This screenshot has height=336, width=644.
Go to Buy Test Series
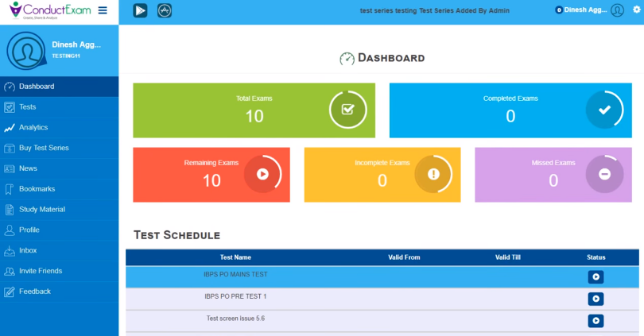[x=44, y=148]
